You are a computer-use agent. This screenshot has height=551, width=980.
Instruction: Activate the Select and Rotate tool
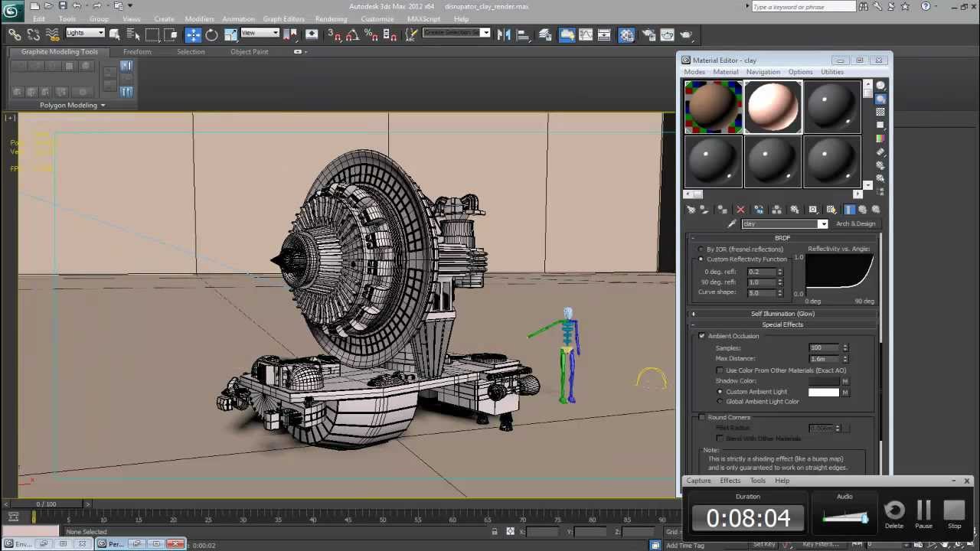tap(211, 34)
